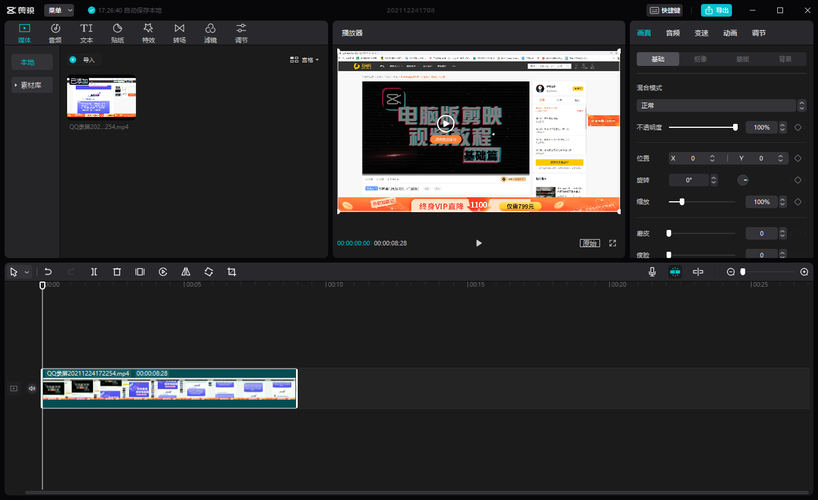The height and width of the screenshot is (500, 818).
Task: Click the 不透明度 opacity slider handle
Action: (735, 128)
